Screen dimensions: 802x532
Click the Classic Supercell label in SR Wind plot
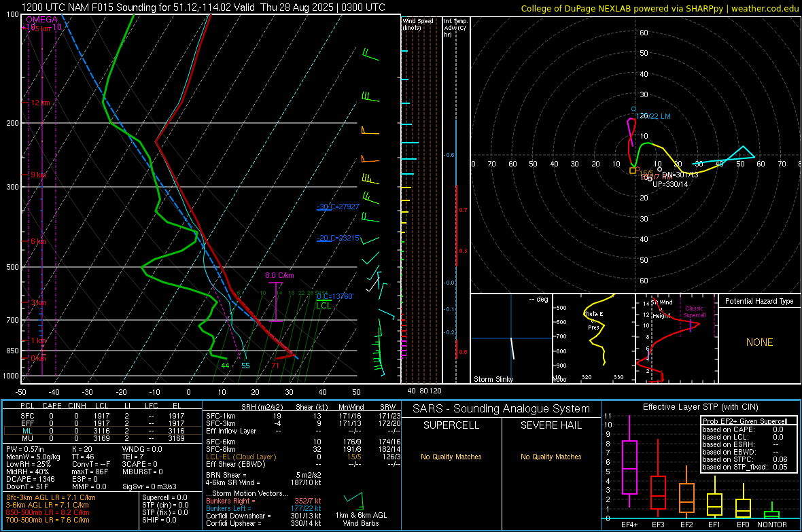click(694, 312)
